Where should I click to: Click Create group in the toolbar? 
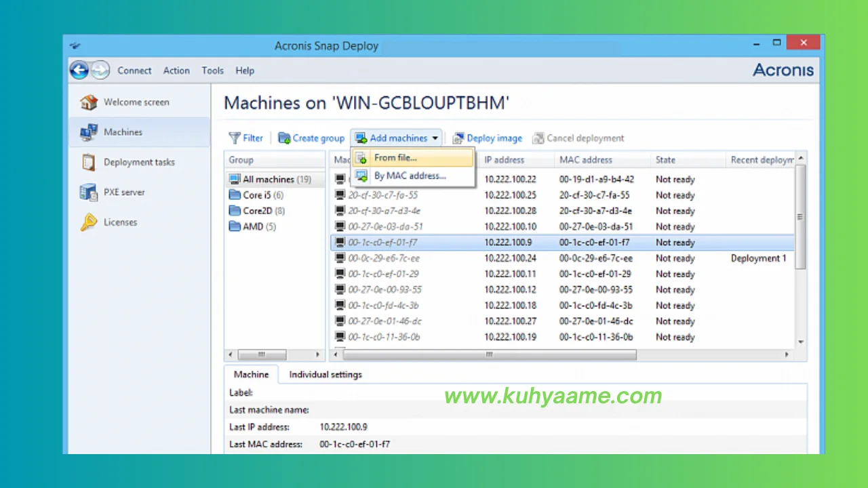click(x=311, y=138)
